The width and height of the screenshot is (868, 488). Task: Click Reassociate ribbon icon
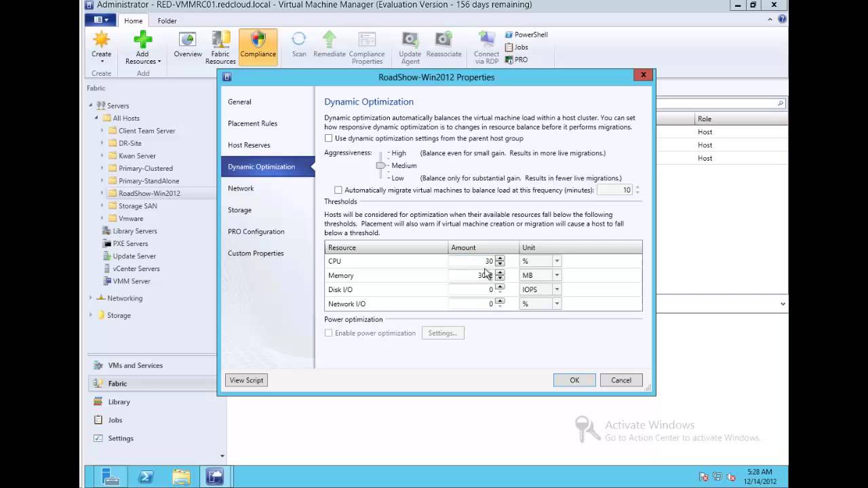coord(444,40)
